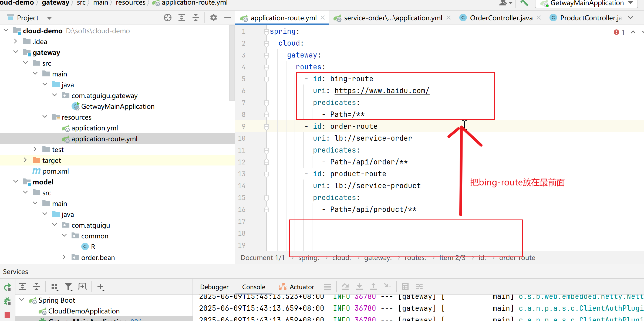Open Group By options in Services
Viewport: 644px width, 321px height.
coord(55,287)
